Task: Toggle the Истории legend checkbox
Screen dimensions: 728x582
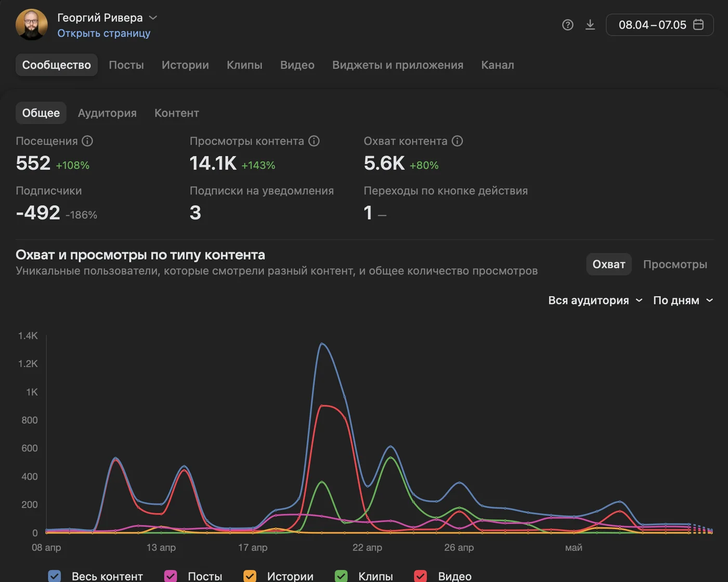Action: click(x=250, y=576)
